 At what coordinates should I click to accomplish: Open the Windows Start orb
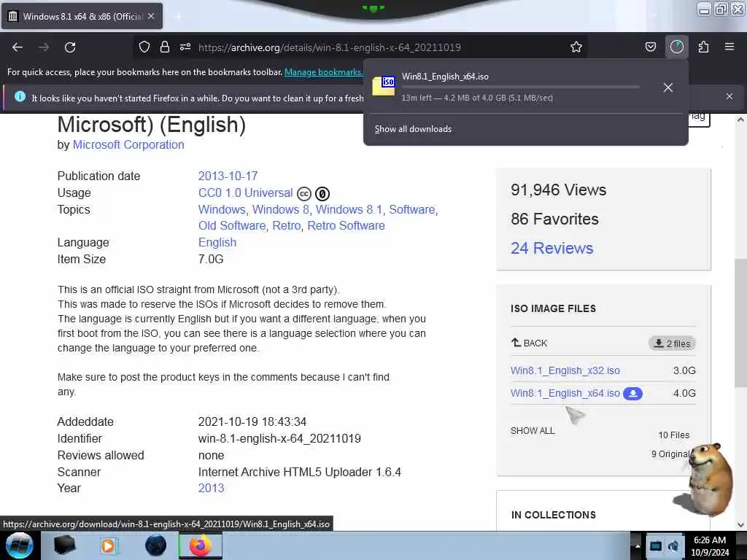tap(20, 545)
